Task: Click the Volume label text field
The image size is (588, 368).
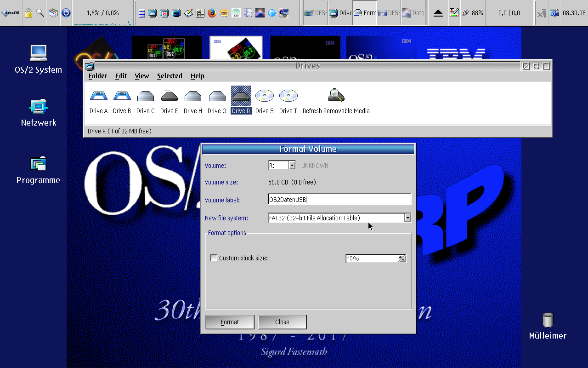Action: 339,199
